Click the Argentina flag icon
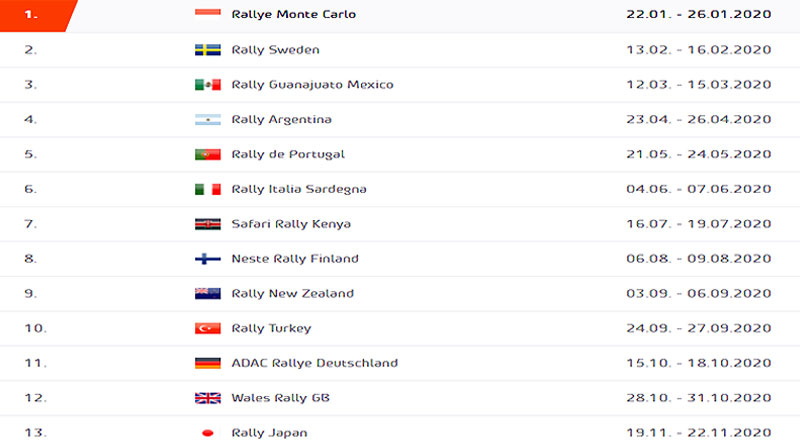This screenshot has height=445, width=800. point(208,119)
